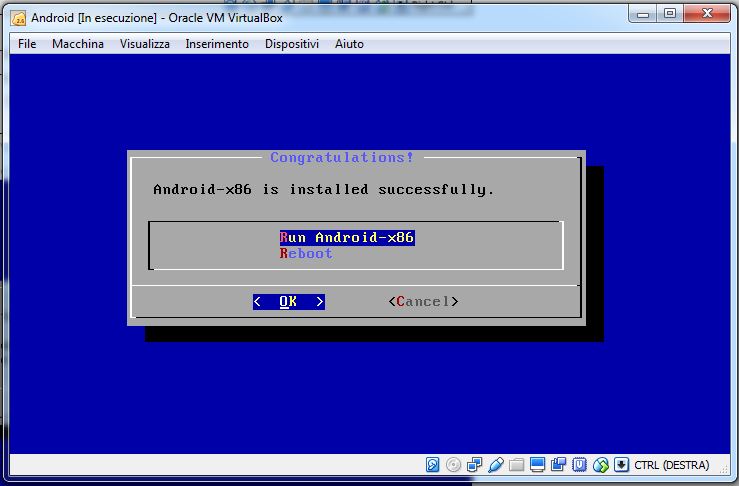739x486 pixels.
Task: Click the keyboard capture arrow indicator
Action: click(621, 465)
